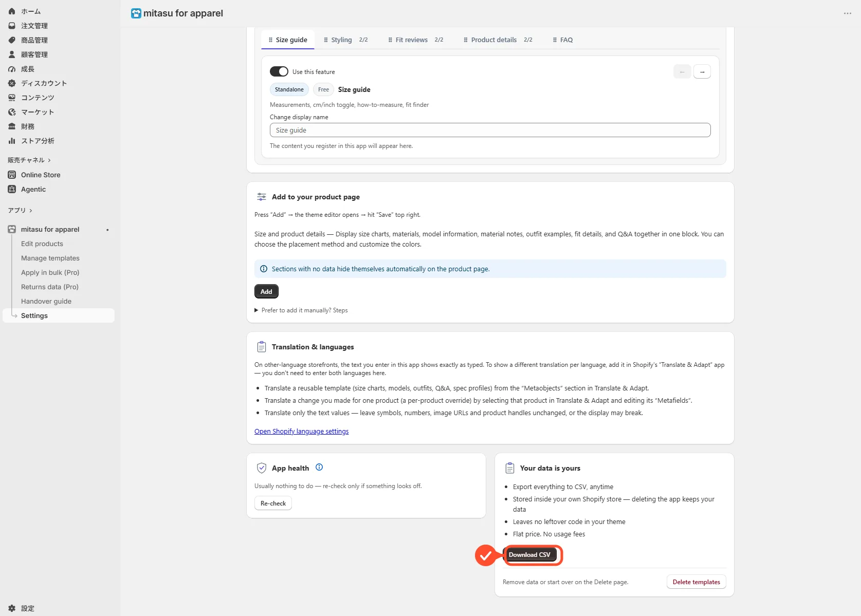This screenshot has height=616, width=861.
Task: Click the orders inbox icon (注文管理)
Action: [x=12, y=26]
